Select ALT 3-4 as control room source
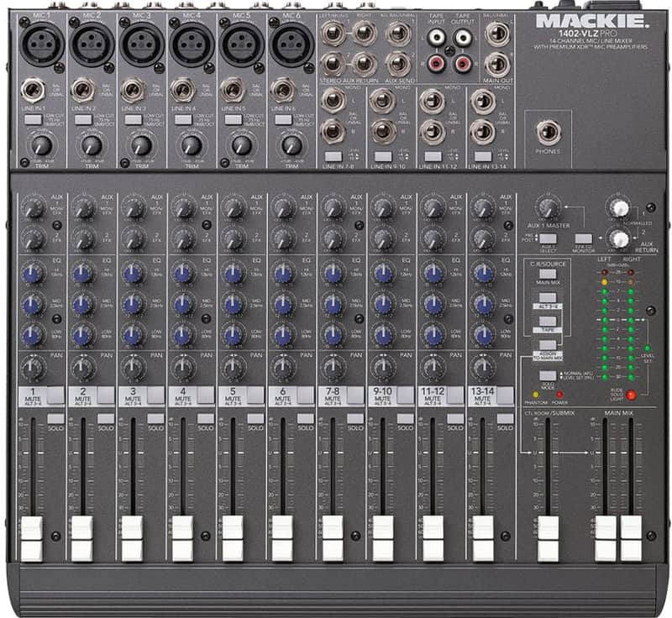Screen dimensions: 672x618 point(548,297)
